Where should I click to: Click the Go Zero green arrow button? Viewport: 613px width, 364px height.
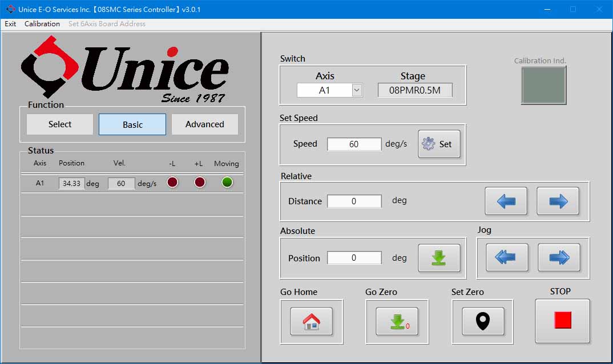tap(397, 321)
